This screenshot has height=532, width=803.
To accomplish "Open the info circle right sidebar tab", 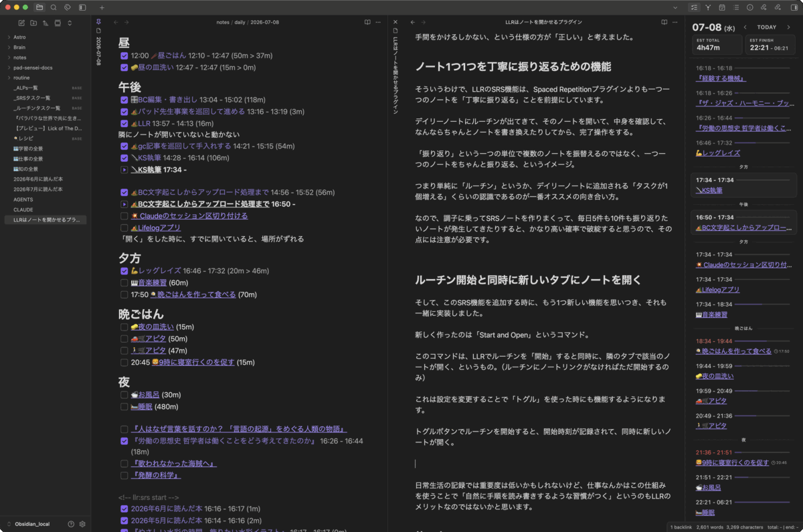I will tap(749, 7).
